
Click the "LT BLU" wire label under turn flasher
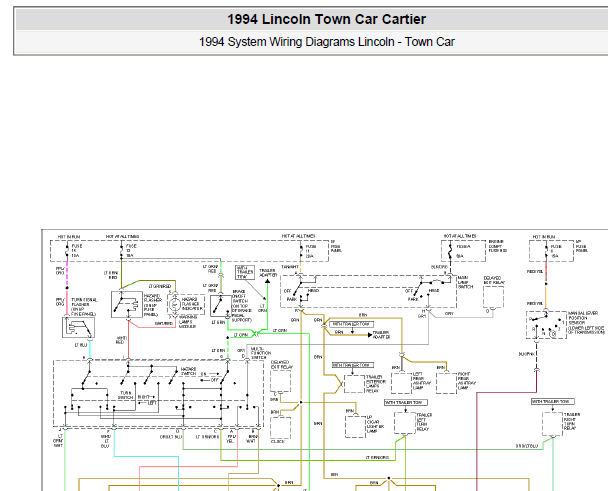point(81,345)
